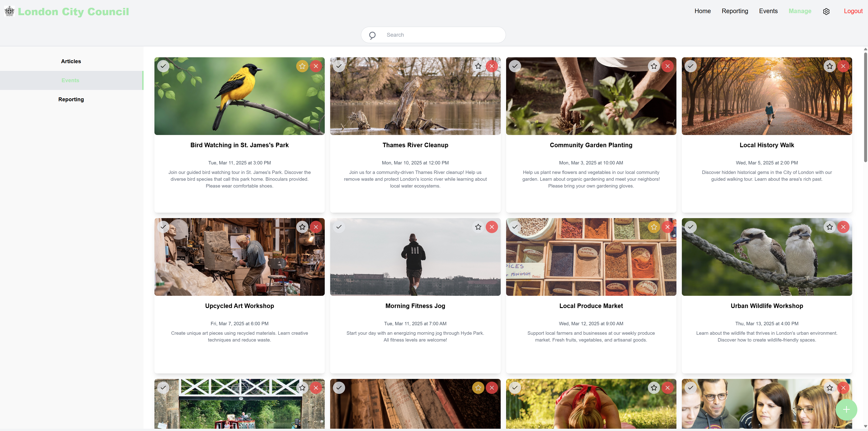Screen dimensions: 868x431
Task: Approve Local History Walk with checkmark
Action: [x=690, y=66]
